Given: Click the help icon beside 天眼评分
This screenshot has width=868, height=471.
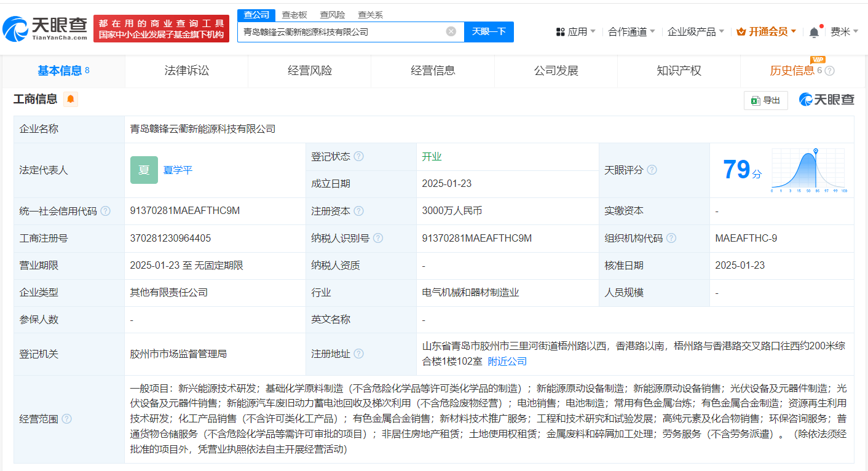Looking at the screenshot, I should pos(652,170).
